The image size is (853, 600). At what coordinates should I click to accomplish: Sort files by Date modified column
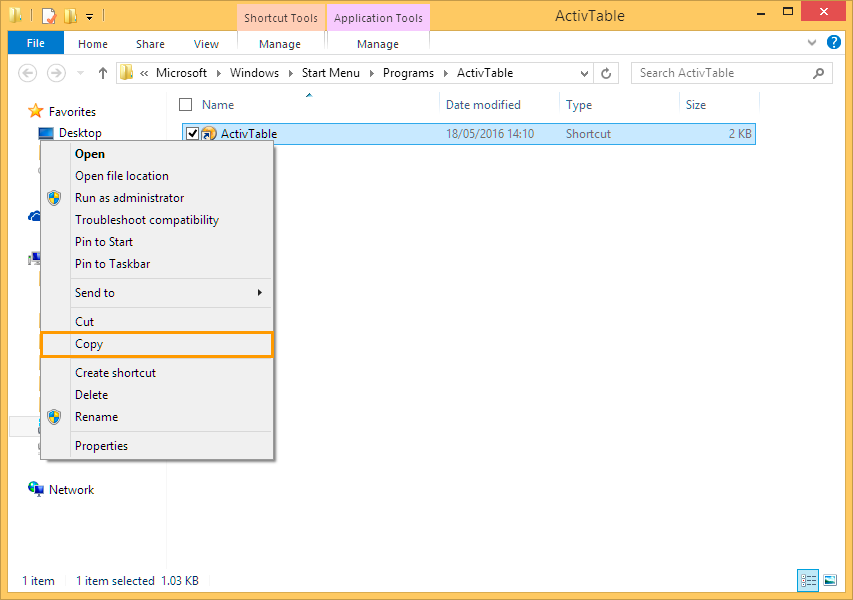[483, 105]
